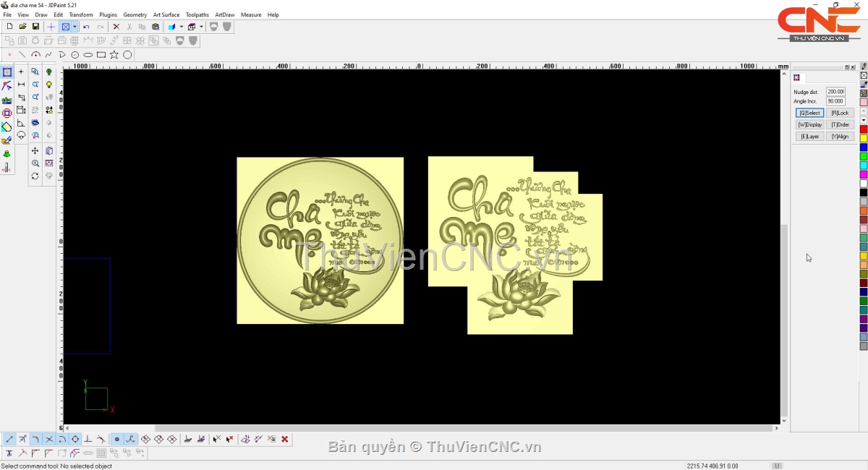868x470 pixels.
Task: Choose the pan view move arrows tool
Action: coord(35,150)
